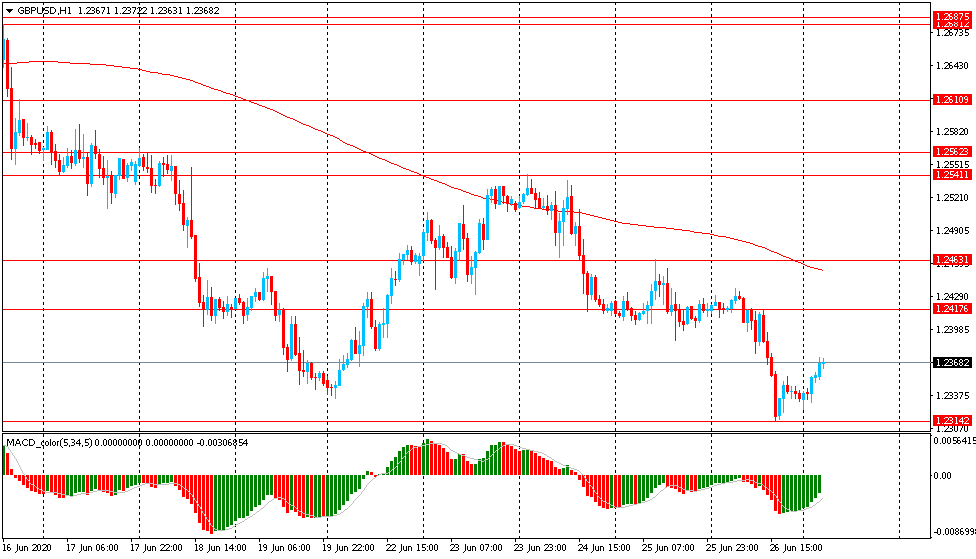Click the red 1.23142 price level tag
Screen dimensions: 976x559
952,421
